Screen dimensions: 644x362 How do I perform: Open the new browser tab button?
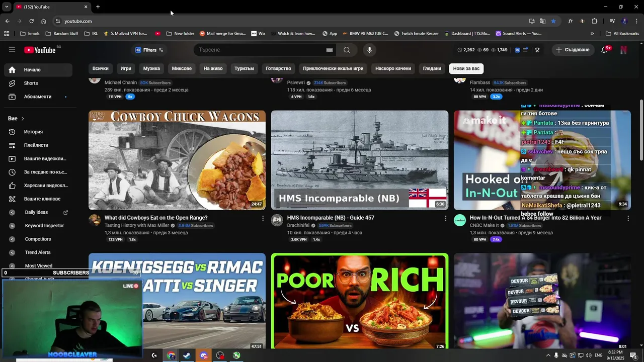(x=98, y=7)
